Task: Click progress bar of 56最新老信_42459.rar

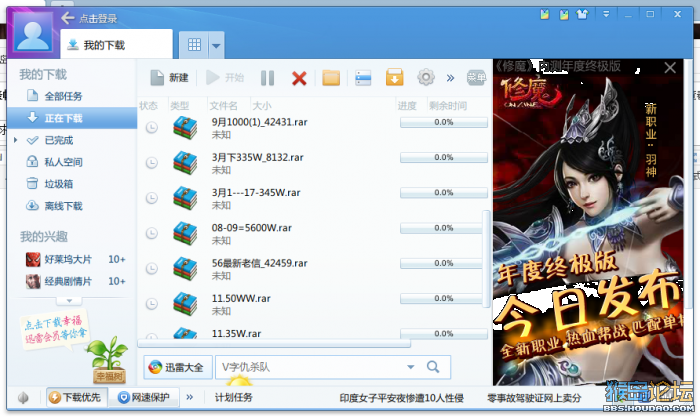Action: point(441,263)
